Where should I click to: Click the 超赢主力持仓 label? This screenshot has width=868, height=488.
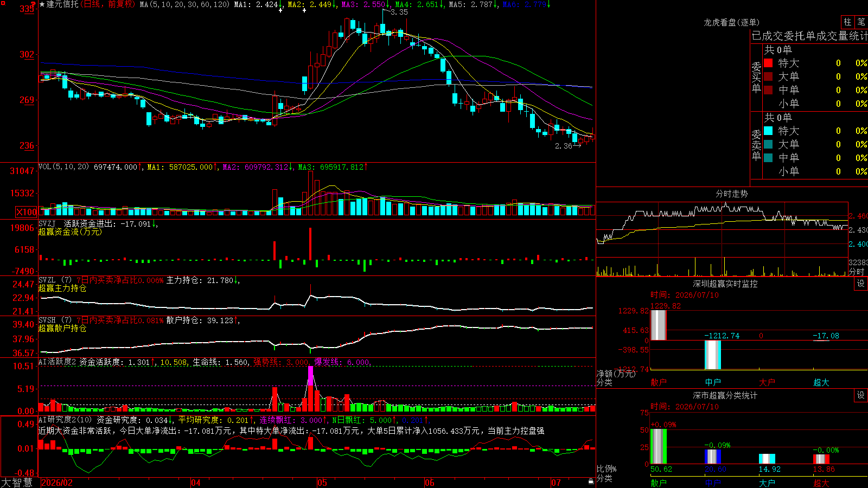tap(62, 288)
